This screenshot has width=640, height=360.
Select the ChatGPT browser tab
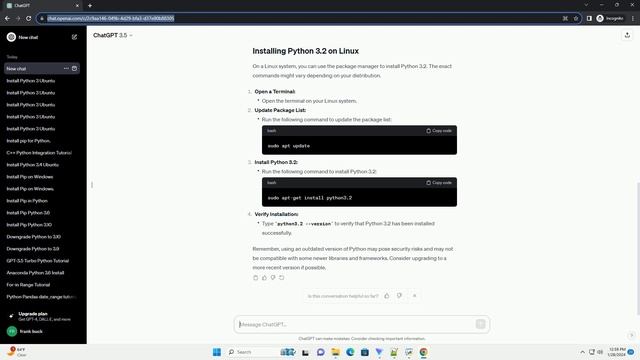coord(42,6)
